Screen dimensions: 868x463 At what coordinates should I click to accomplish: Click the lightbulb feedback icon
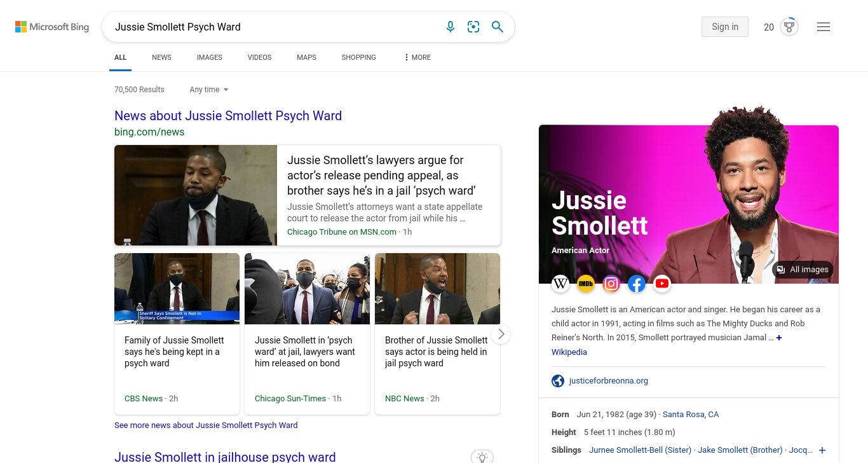(x=482, y=457)
